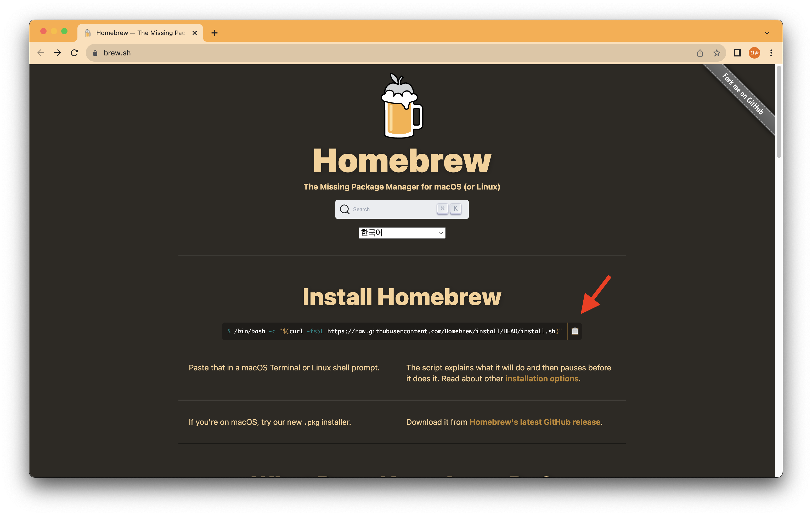
Task: Click the K shortcut key badge
Action: pyautogui.click(x=455, y=209)
